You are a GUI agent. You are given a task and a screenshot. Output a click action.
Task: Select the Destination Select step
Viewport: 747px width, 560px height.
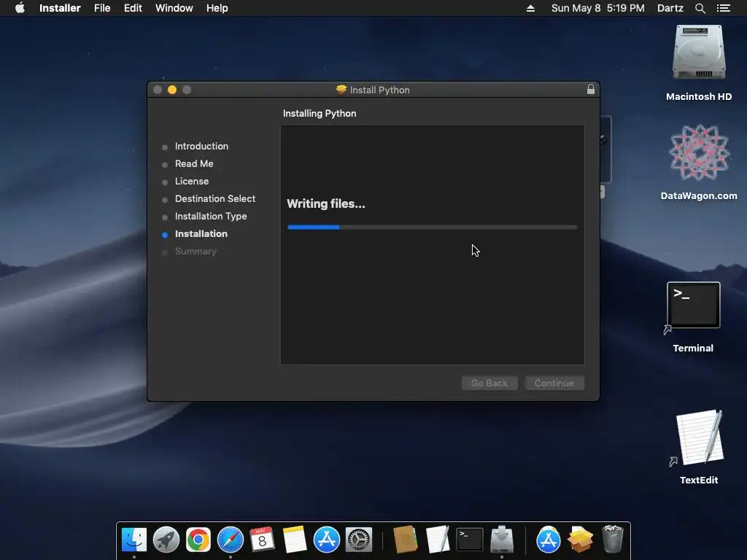point(215,198)
